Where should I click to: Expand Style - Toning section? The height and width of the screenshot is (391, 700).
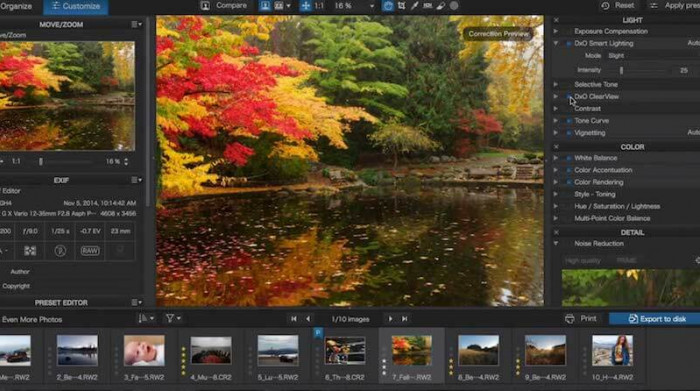[556, 194]
